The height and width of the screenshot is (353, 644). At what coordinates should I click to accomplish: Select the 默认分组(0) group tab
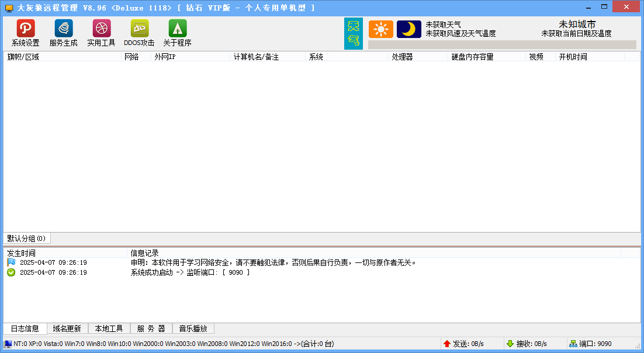click(27, 238)
